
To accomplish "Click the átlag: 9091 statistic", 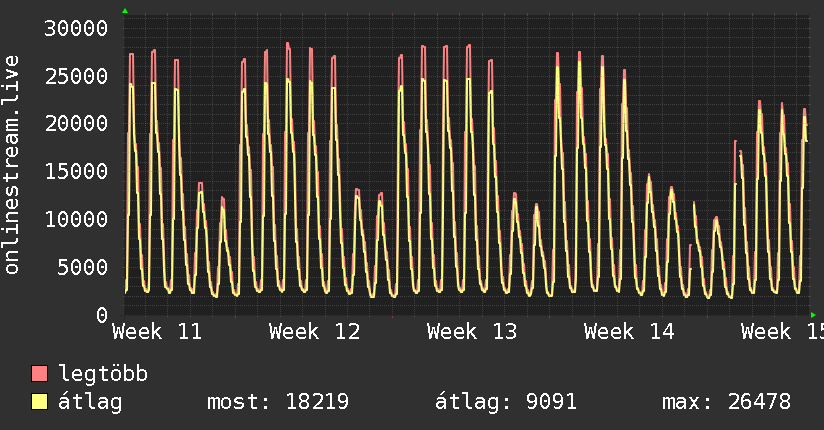I will click(x=506, y=402).
